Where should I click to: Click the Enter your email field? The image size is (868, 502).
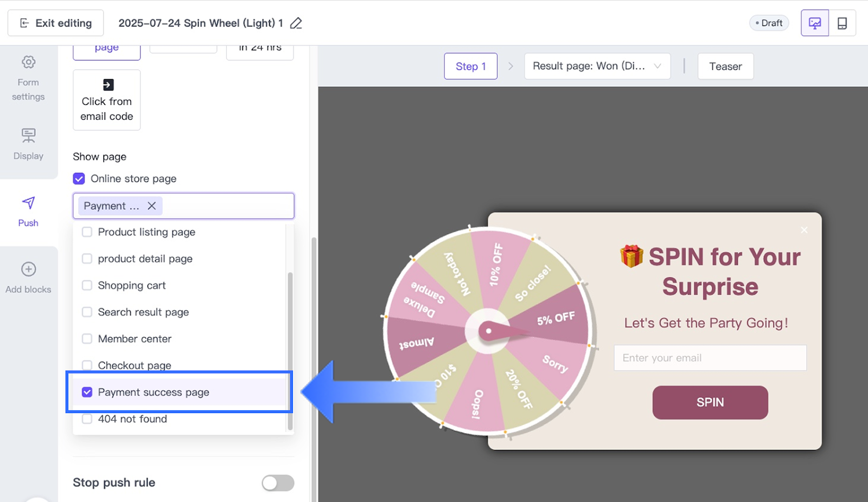tap(710, 358)
